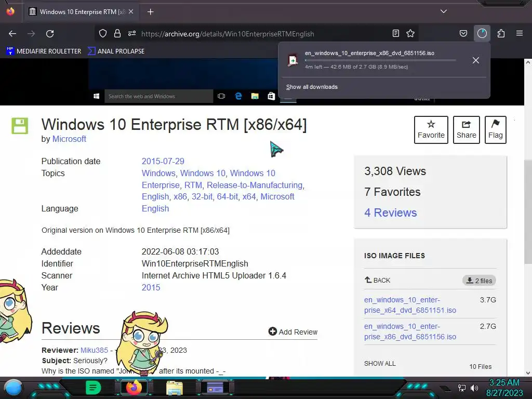The width and height of the screenshot is (532, 399).
Task: Open tracking protection shield icon
Action: click(x=103, y=33)
